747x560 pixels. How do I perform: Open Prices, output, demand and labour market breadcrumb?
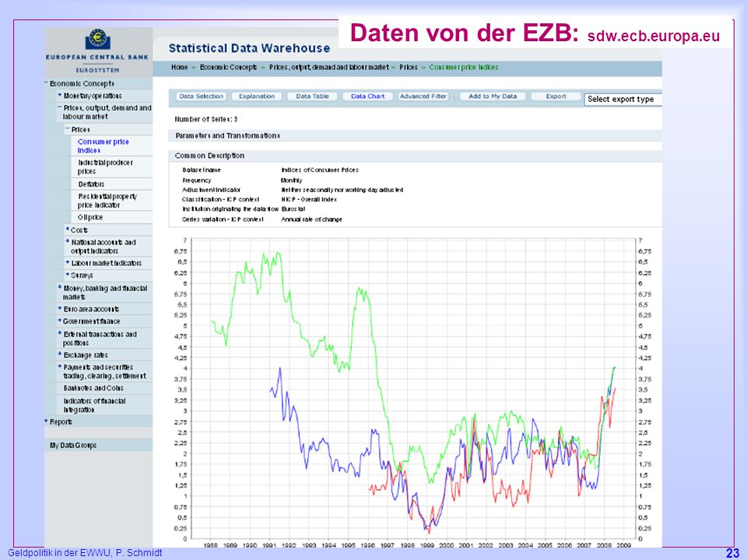point(329,67)
